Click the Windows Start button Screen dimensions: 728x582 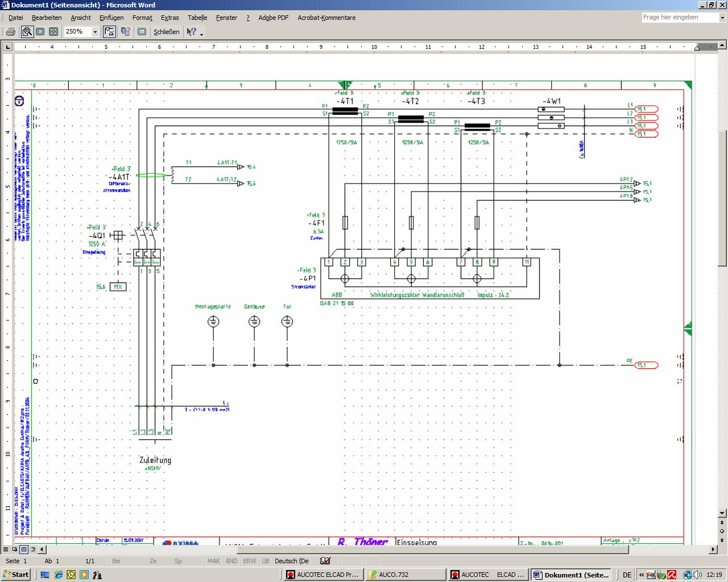[16, 575]
